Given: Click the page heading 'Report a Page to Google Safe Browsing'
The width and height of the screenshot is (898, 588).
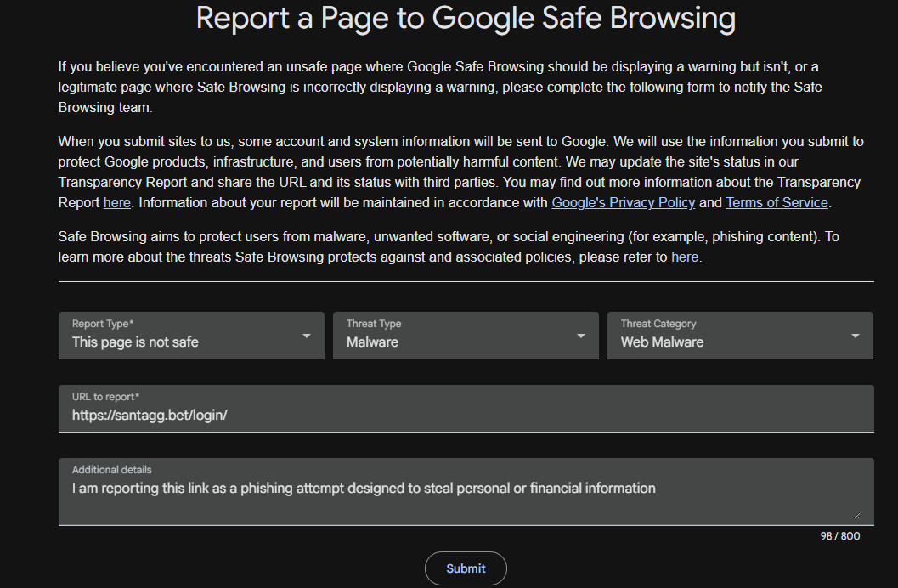Looking at the screenshot, I should [466, 18].
